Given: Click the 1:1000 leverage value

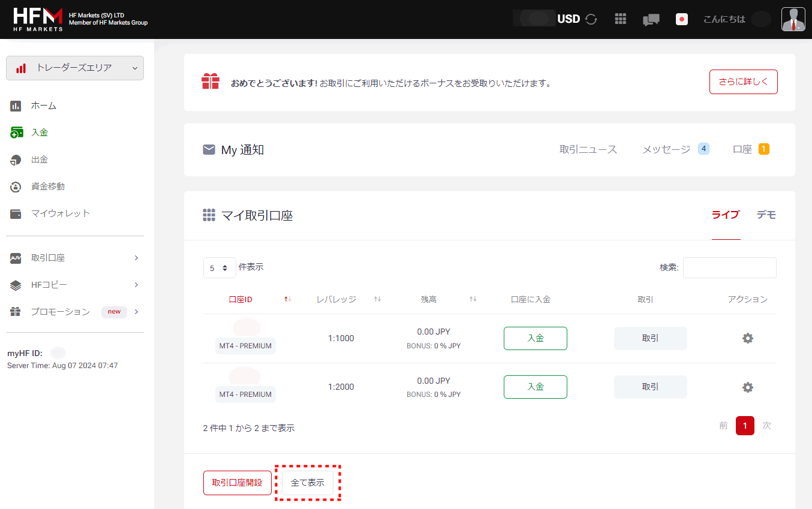Looking at the screenshot, I should click(341, 338).
